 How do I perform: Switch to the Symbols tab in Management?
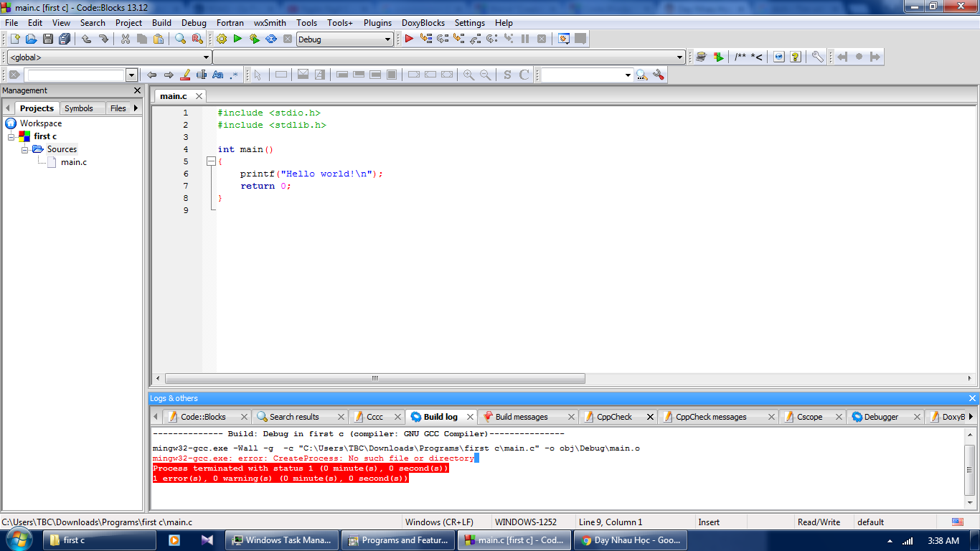tap(79, 108)
